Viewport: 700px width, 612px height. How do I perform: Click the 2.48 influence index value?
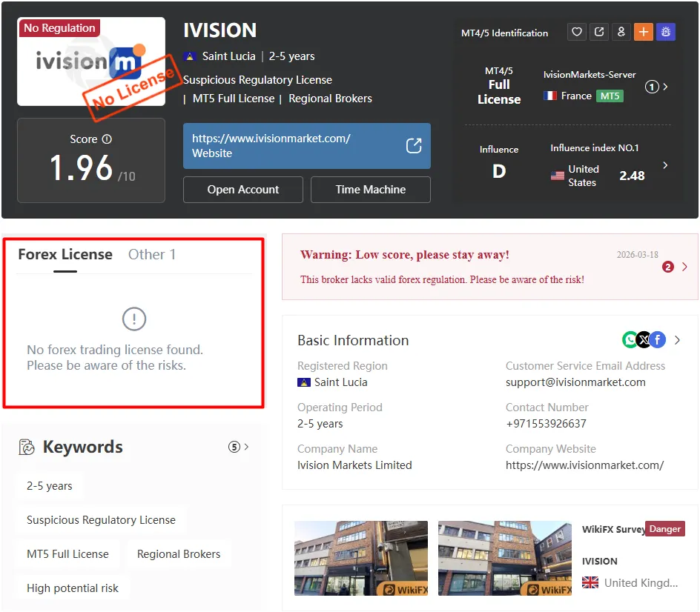[632, 176]
